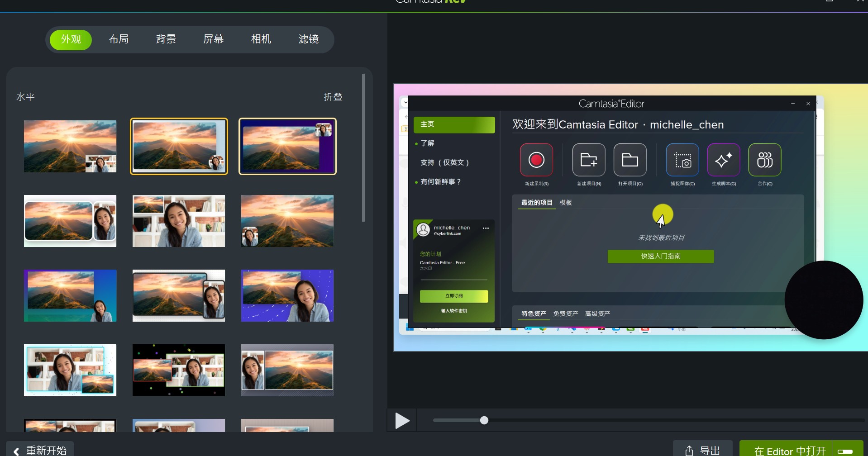Choose the dark purple layout with camera top-right
Viewport: 868px width, 456px height.
pyautogui.click(x=287, y=146)
